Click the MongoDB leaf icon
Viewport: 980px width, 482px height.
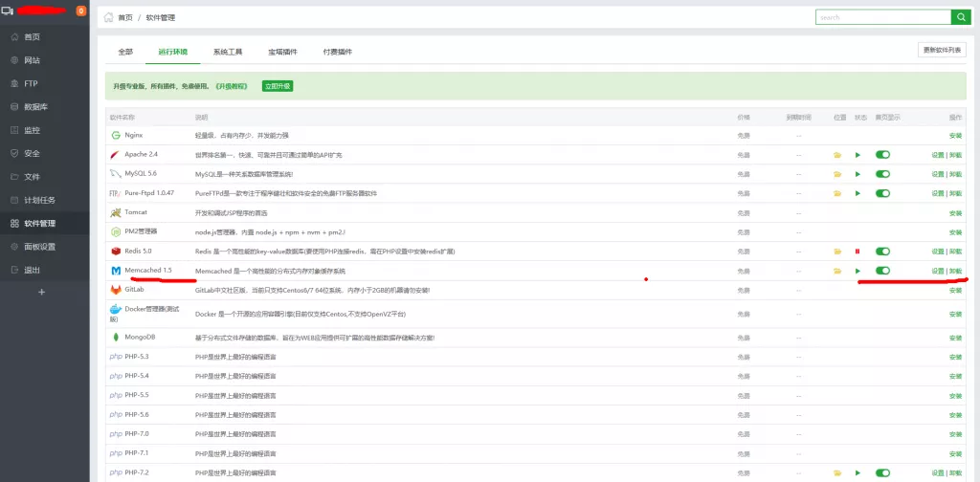coord(116,338)
